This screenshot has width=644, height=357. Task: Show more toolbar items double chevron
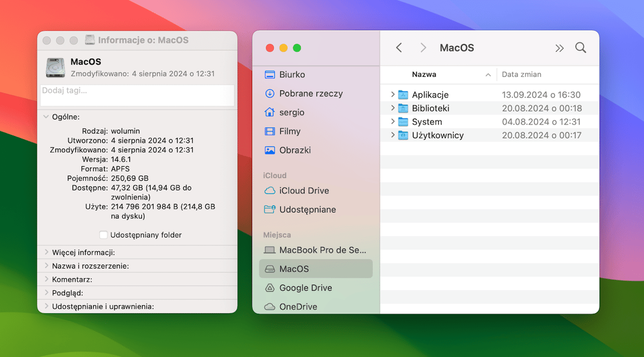559,48
